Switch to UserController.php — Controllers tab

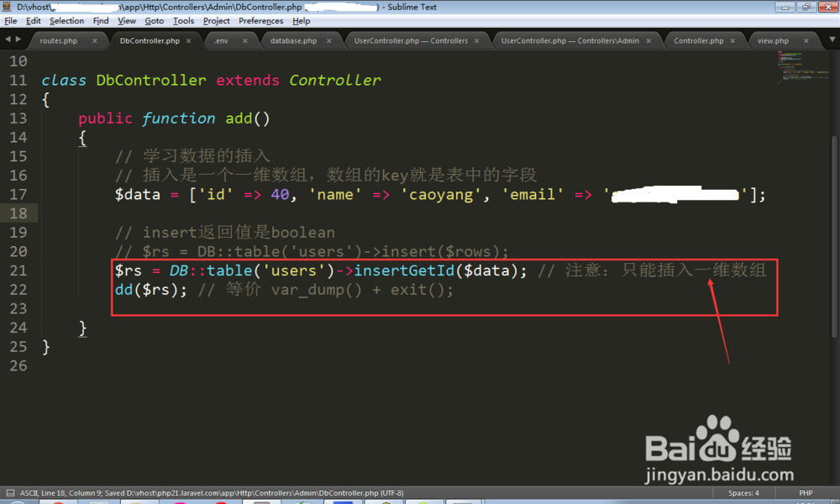point(411,40)
